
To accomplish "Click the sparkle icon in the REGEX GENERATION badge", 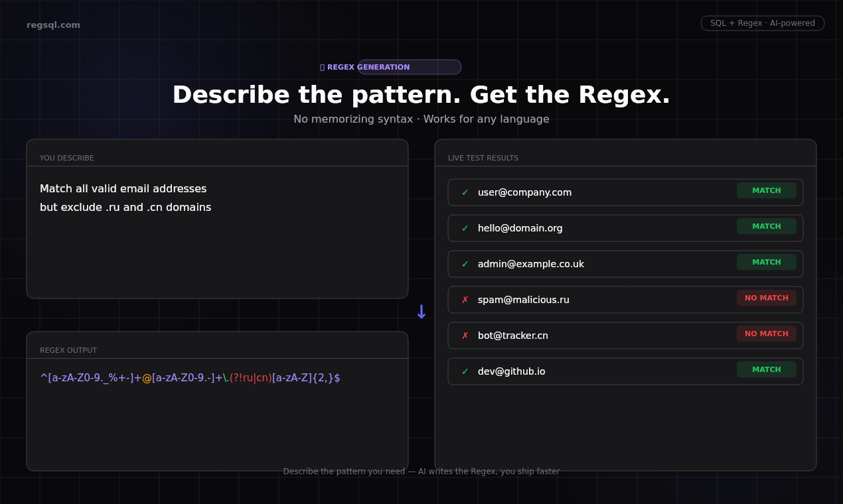I will [323, 67].
